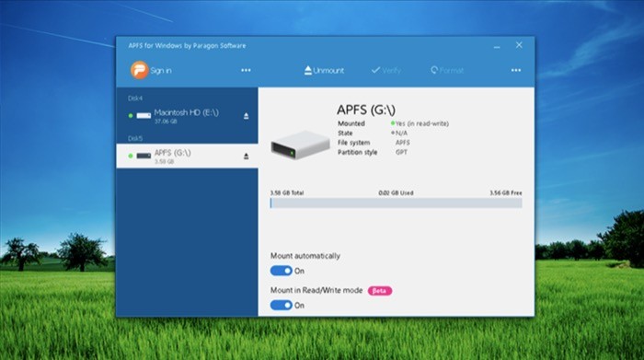Select the APFS (G:\) volume row
The height and width of the screenshot is (360, 644).
(188, 157)
